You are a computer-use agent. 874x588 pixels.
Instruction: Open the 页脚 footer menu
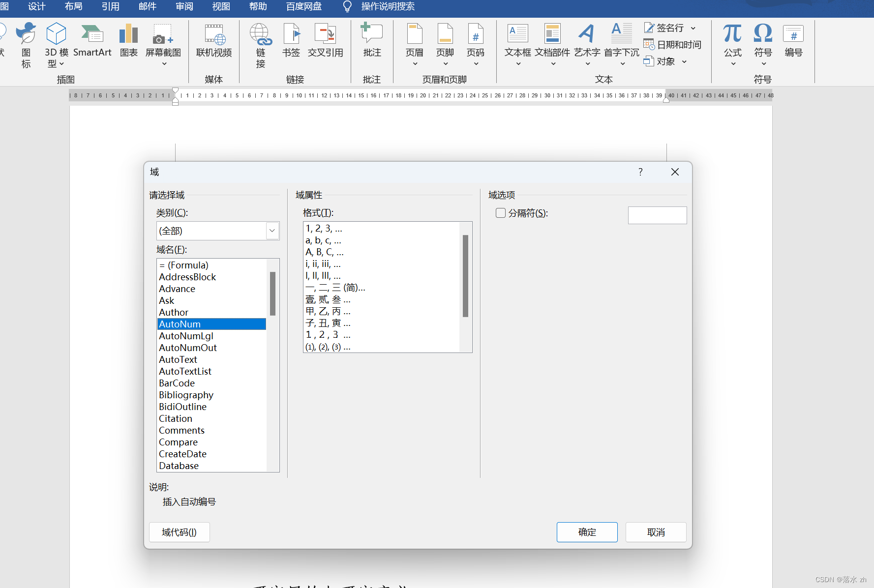coord(445,45)
